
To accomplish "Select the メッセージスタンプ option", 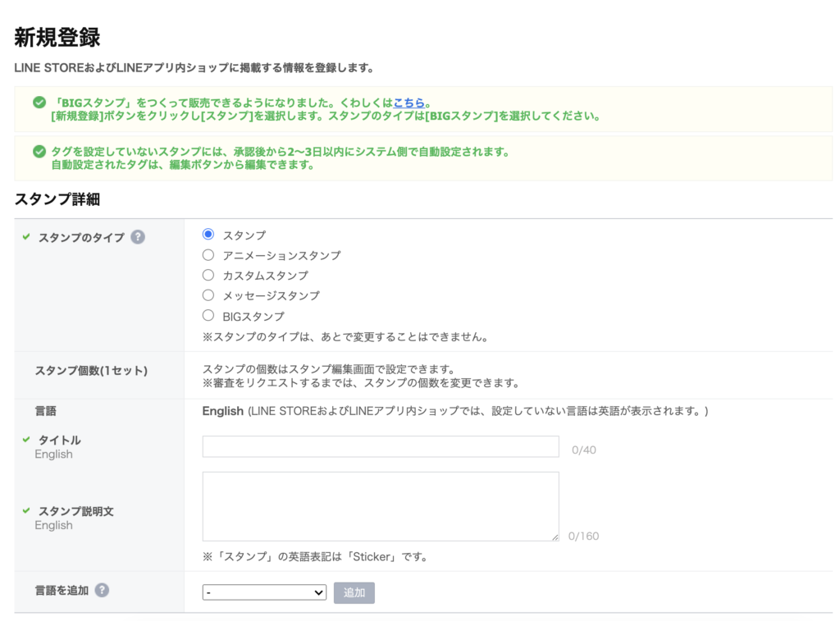I will coord(208,295).
